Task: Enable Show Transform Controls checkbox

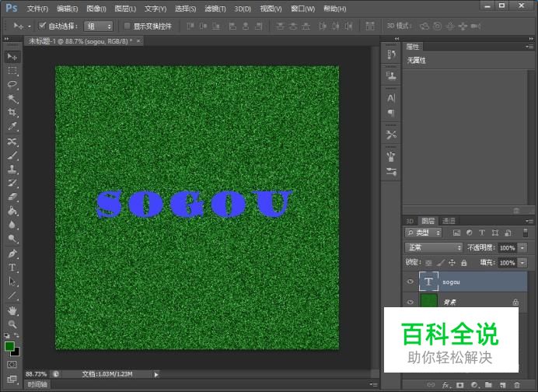Action: click(x=127, y=26)
